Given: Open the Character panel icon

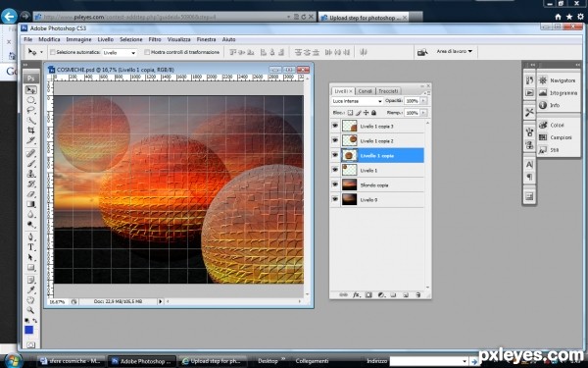Looking at the screenshot, I should coord(529,165).
